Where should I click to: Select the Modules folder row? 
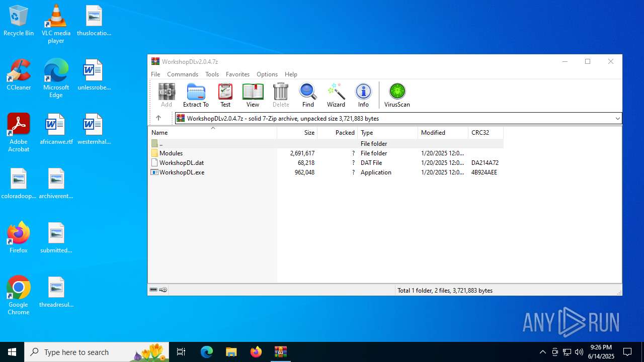click(326, 153)
